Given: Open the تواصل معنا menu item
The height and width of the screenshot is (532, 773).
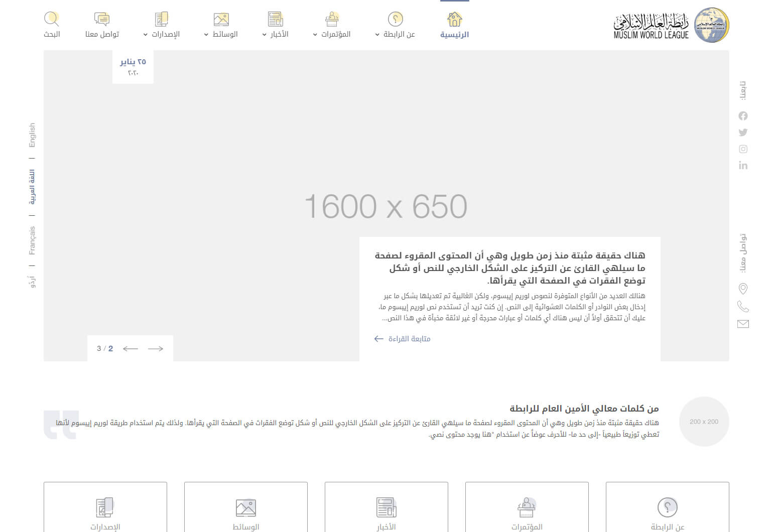Looking at the screenshot, I should [102, 25].
